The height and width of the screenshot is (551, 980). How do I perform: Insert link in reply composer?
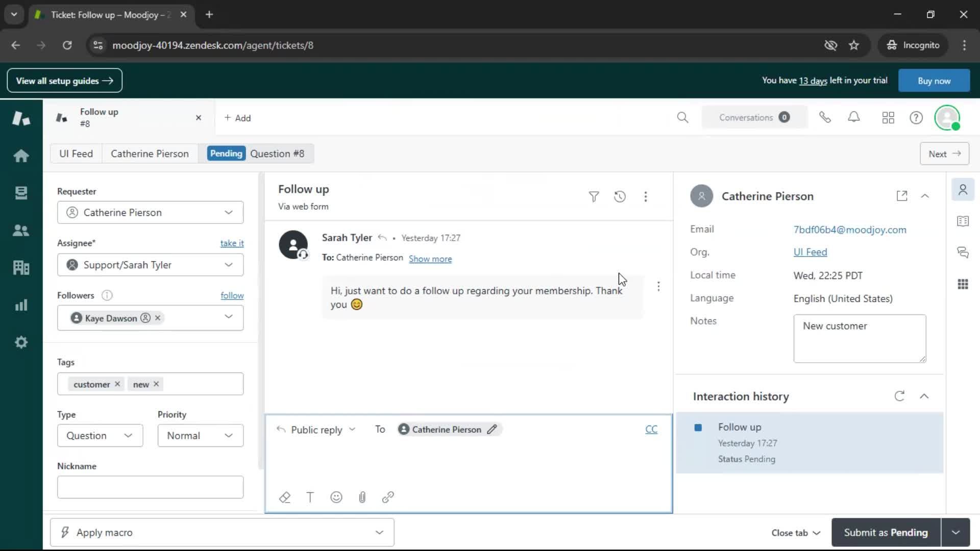(x=388, y=497)
